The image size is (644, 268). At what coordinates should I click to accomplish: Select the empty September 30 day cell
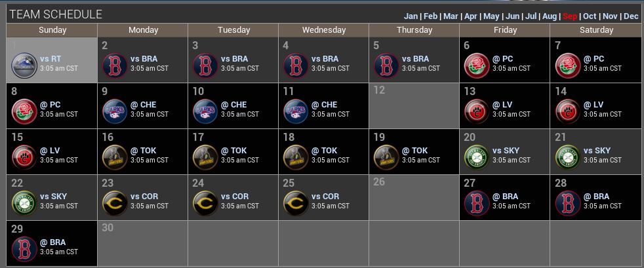[142, 243]
